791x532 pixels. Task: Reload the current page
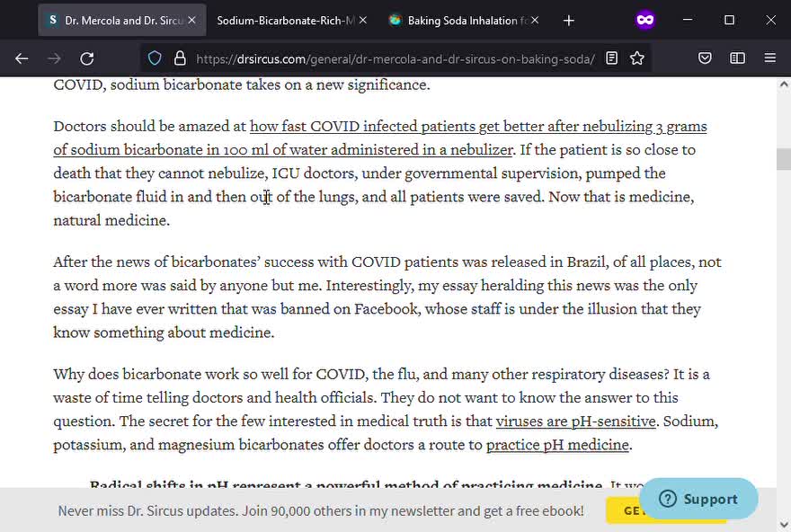point(87,59)
